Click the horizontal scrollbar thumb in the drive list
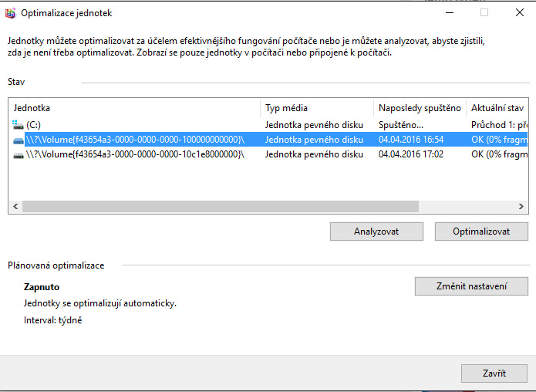The image size is (536, 392). [220, 207]
